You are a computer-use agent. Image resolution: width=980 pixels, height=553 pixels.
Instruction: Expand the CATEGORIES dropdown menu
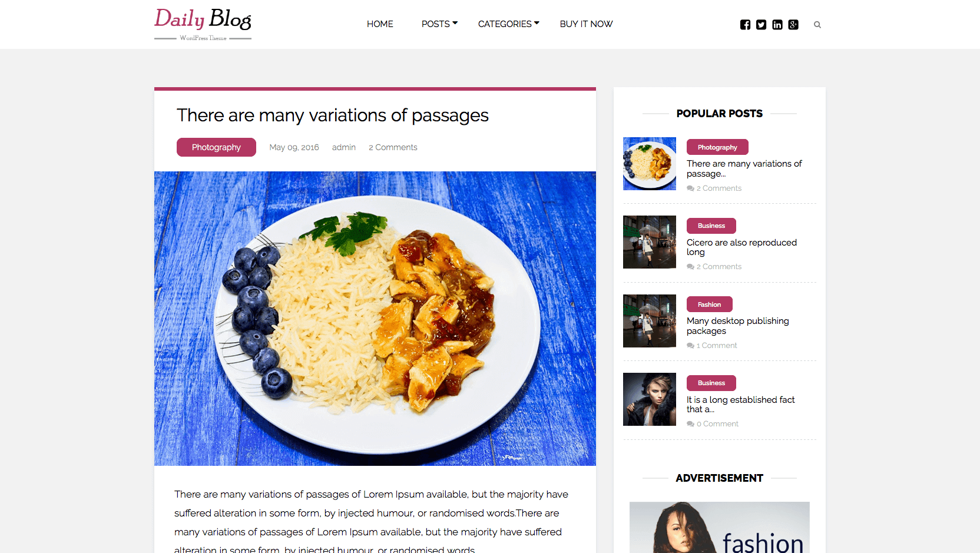tap(508, 24)
